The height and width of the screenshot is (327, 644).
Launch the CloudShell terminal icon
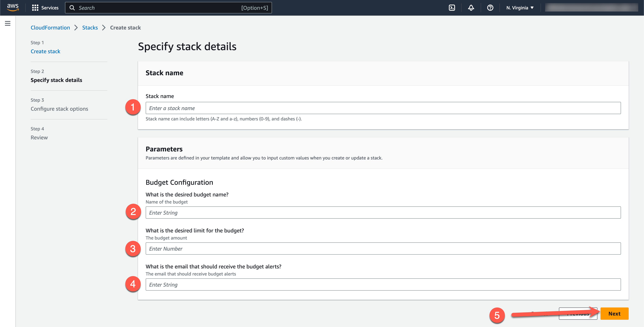pos(452,8)
